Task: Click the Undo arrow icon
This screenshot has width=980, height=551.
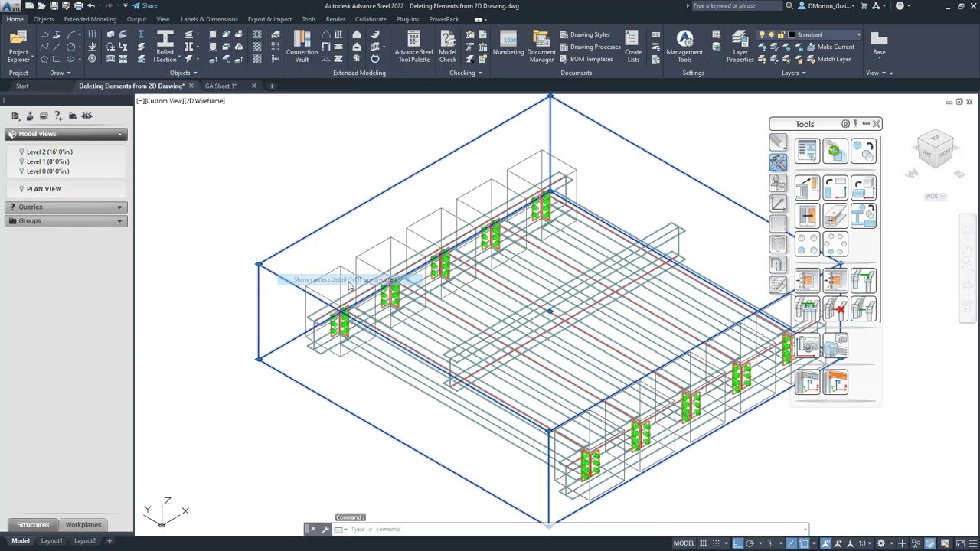Action: pos(90,5)
